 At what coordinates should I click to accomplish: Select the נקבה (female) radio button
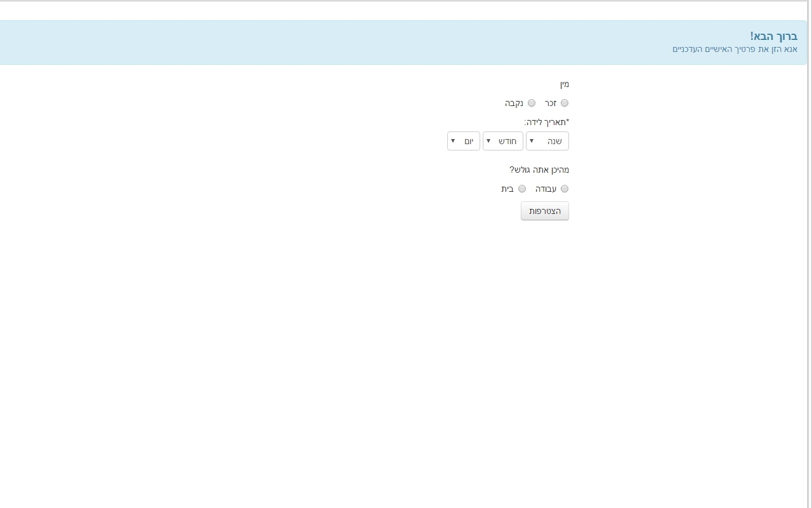532,103
